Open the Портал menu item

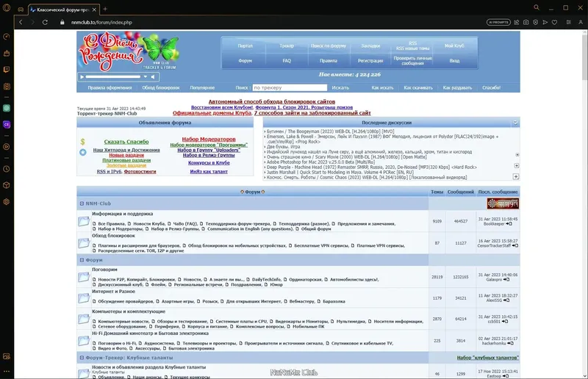(245, 46)
